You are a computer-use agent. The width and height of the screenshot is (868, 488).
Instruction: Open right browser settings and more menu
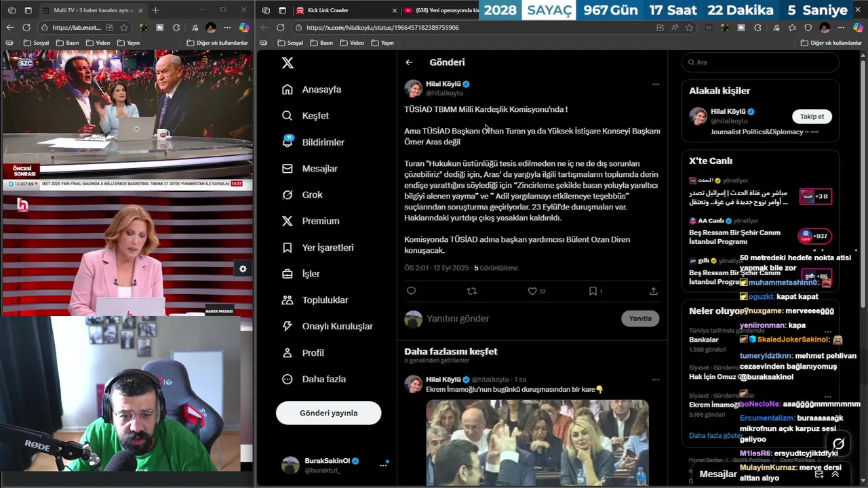click(x=841, y=28)
